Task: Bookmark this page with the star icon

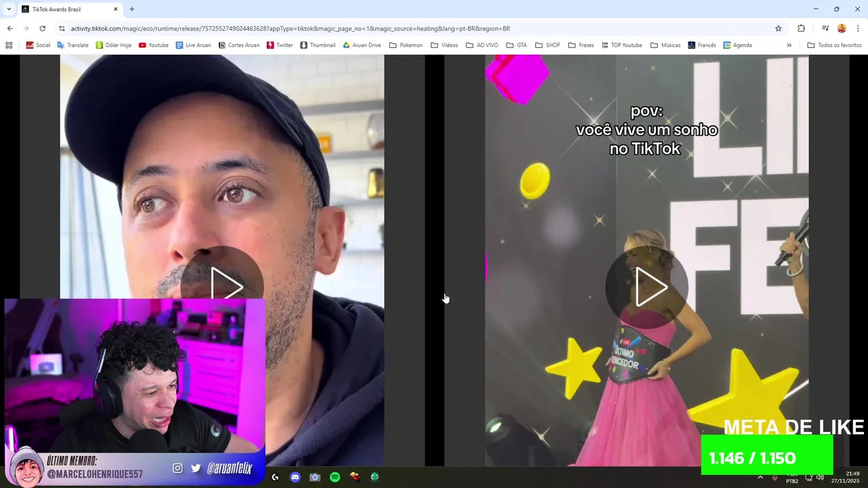Action: coord(778,28)
